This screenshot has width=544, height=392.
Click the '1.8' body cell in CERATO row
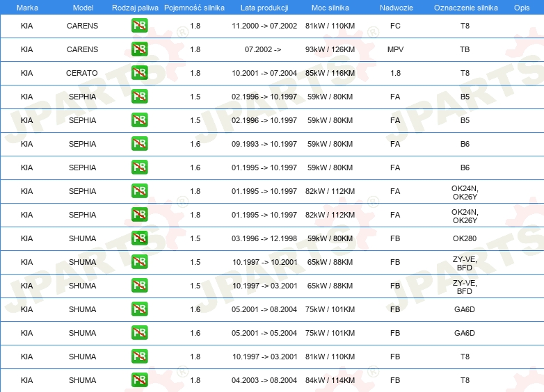(x=396, y=73)
